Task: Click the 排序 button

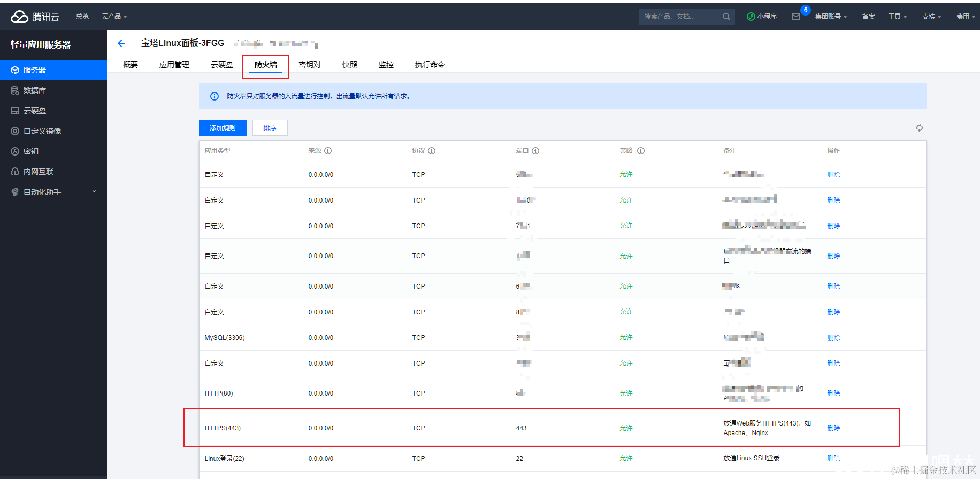Action: click(x=270, y=128)
